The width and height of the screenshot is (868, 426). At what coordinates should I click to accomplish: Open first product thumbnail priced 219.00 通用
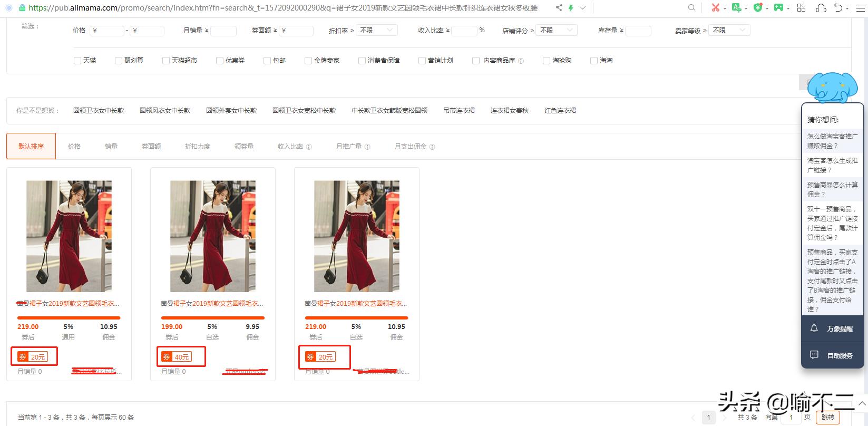pyautogui.click(x=69, y=236)
